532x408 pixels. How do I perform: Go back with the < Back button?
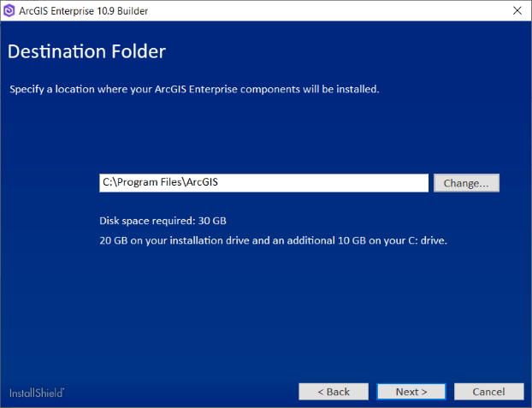[x=334, y=391]
